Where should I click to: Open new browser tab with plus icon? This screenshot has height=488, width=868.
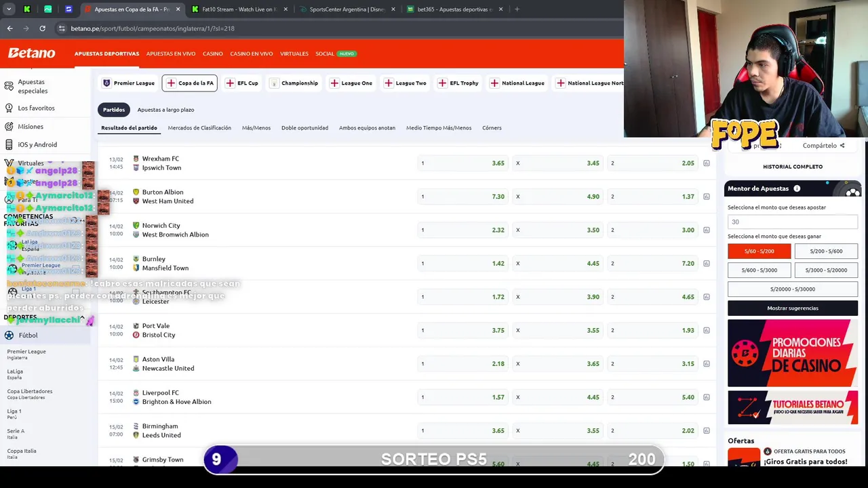(517, 9)
